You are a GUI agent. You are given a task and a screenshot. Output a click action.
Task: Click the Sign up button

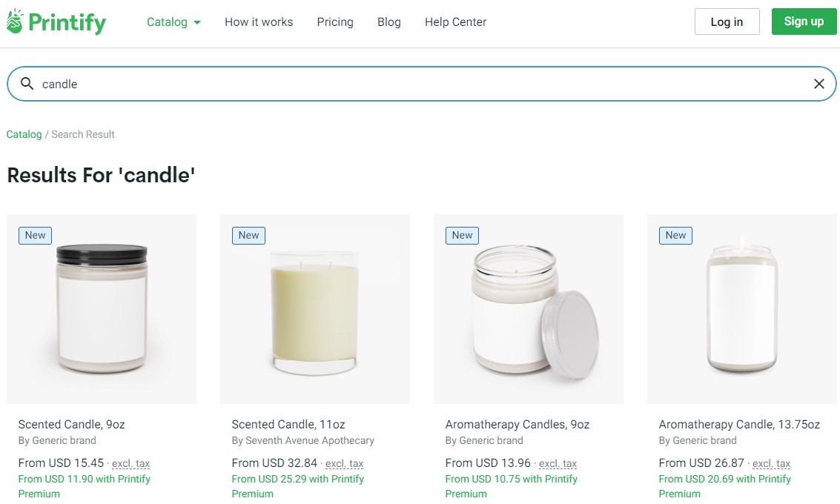[804, 21]
